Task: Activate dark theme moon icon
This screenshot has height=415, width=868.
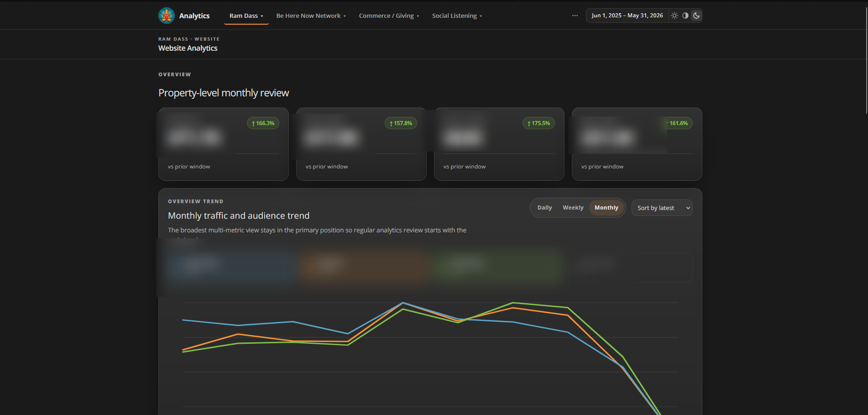Action: pos(696,16)
